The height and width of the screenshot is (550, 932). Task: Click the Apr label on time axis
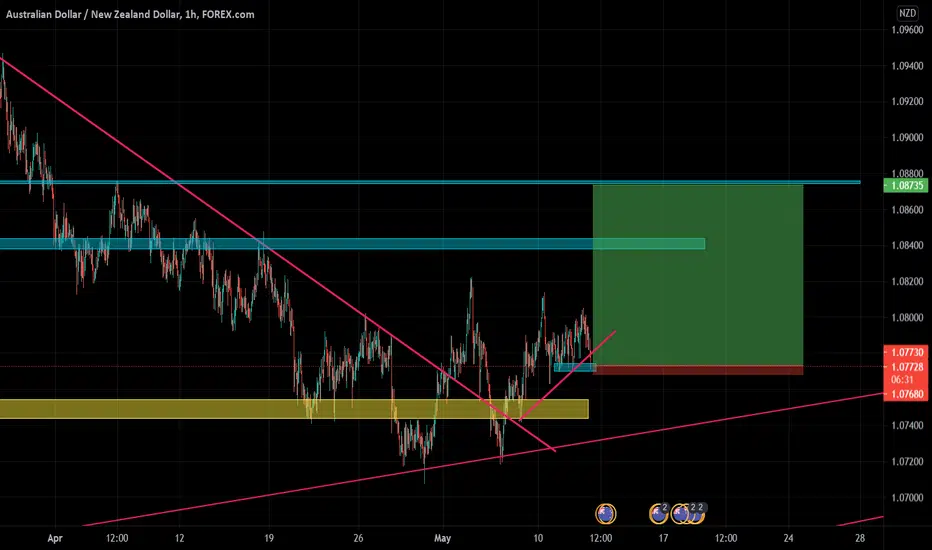[x=55, y=538]
